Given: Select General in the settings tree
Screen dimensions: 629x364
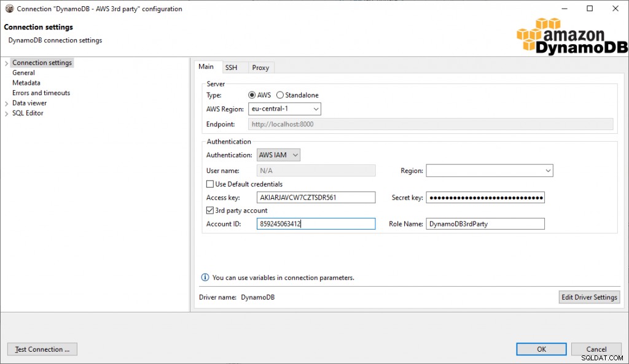Looking at the screenshot, I should click(24, 72).
